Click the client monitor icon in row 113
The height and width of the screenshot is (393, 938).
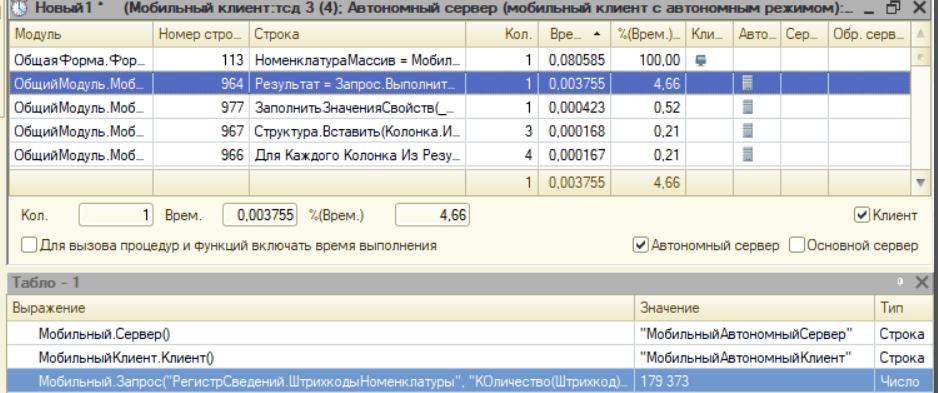pyautogui.click(x=702, y=60)
